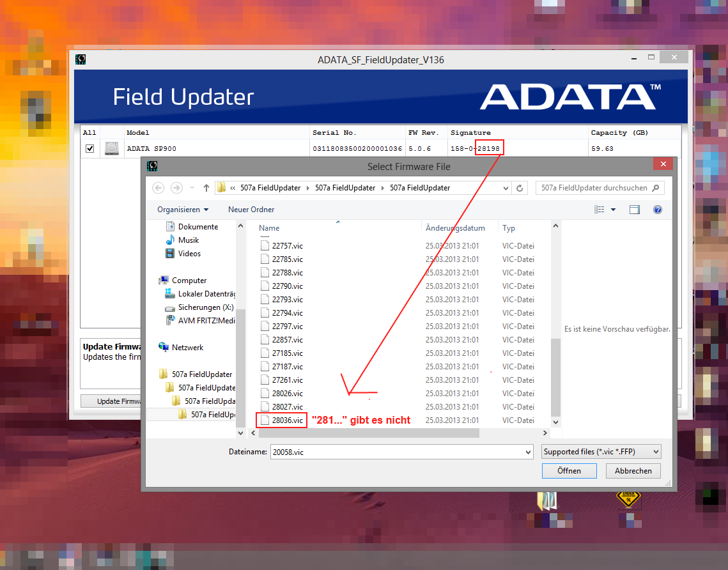Click file icon of 22757.vic

point(265,245)
